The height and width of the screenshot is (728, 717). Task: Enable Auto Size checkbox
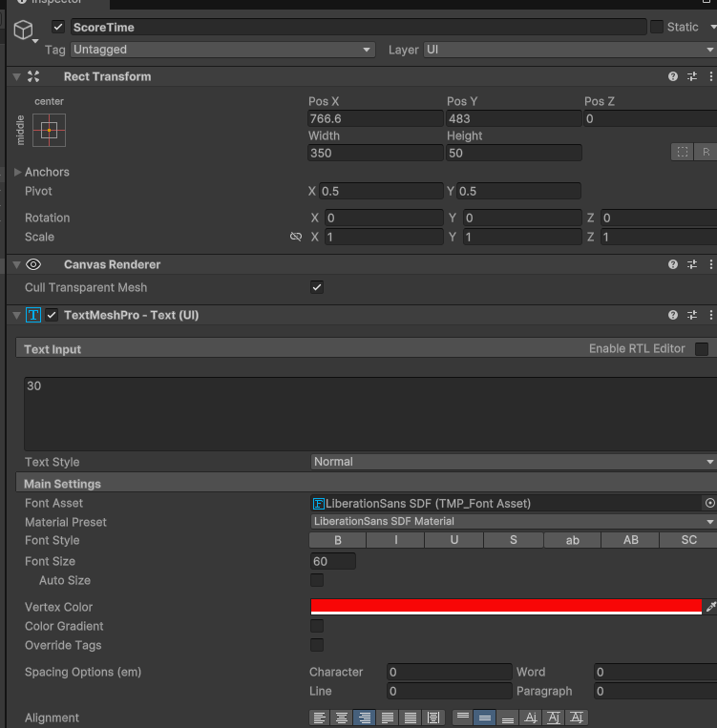click(317, 580)
